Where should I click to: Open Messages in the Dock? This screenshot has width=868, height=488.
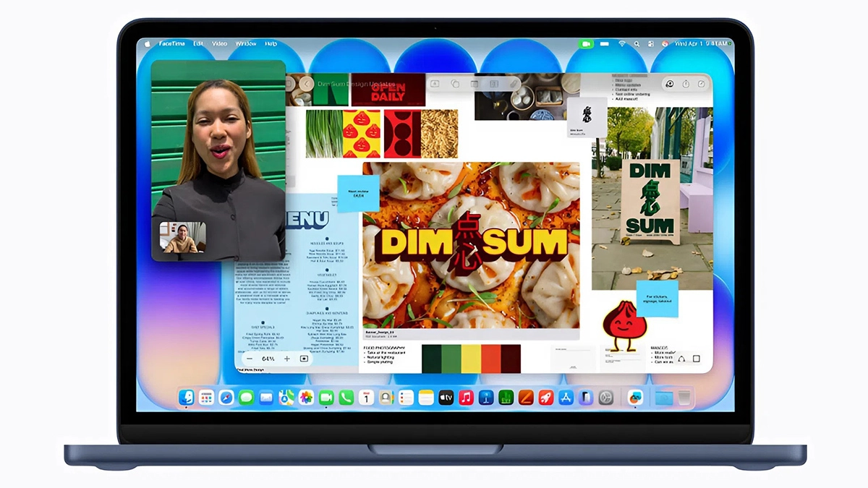(x=246, y=397)
